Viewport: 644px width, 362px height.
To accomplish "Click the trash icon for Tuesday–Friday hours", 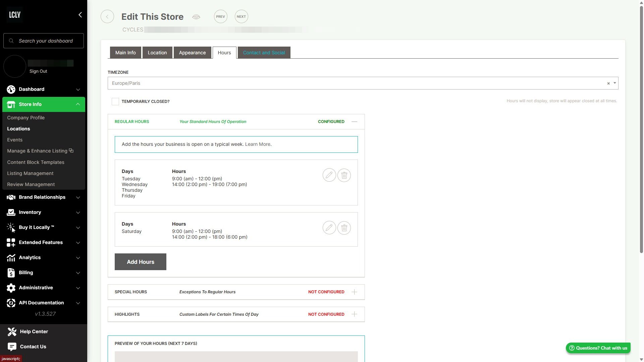I will point(344,175).
